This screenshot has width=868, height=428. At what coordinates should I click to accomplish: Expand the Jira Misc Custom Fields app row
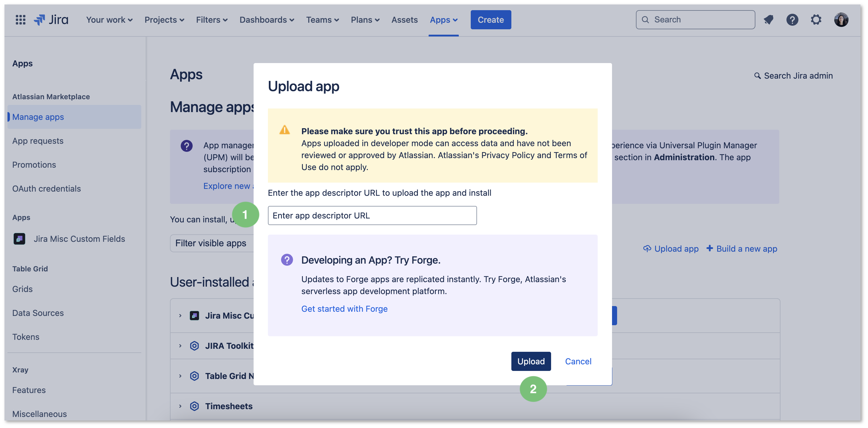180,316
